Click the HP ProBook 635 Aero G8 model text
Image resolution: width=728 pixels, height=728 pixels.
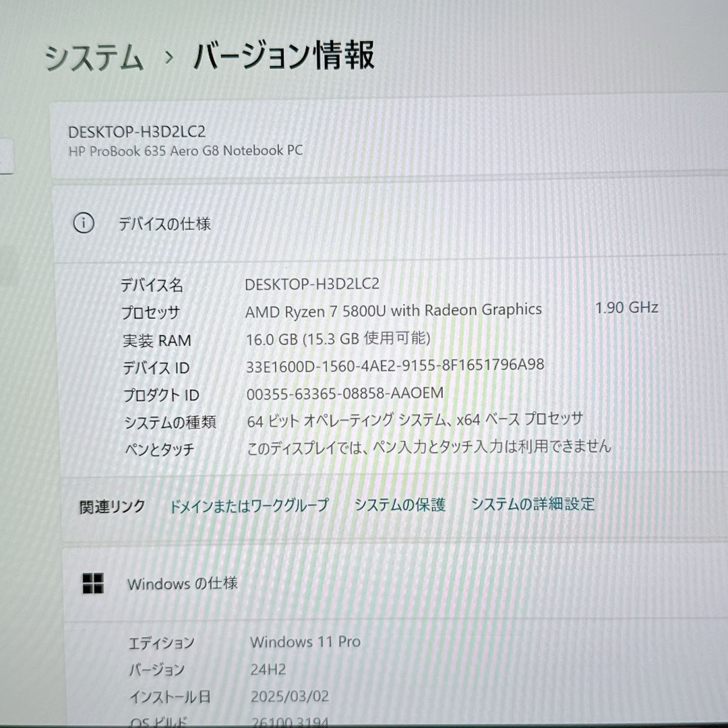coord(186,151)
